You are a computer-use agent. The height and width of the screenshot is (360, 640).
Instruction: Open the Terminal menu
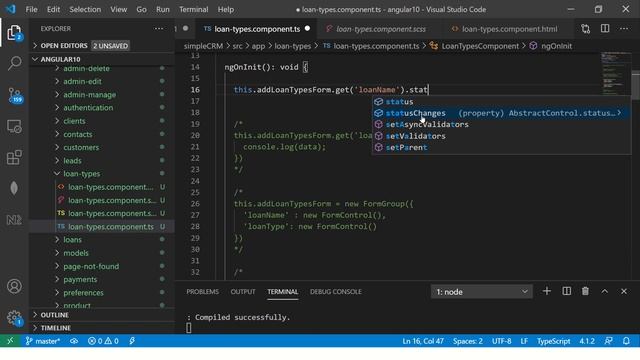193,9
